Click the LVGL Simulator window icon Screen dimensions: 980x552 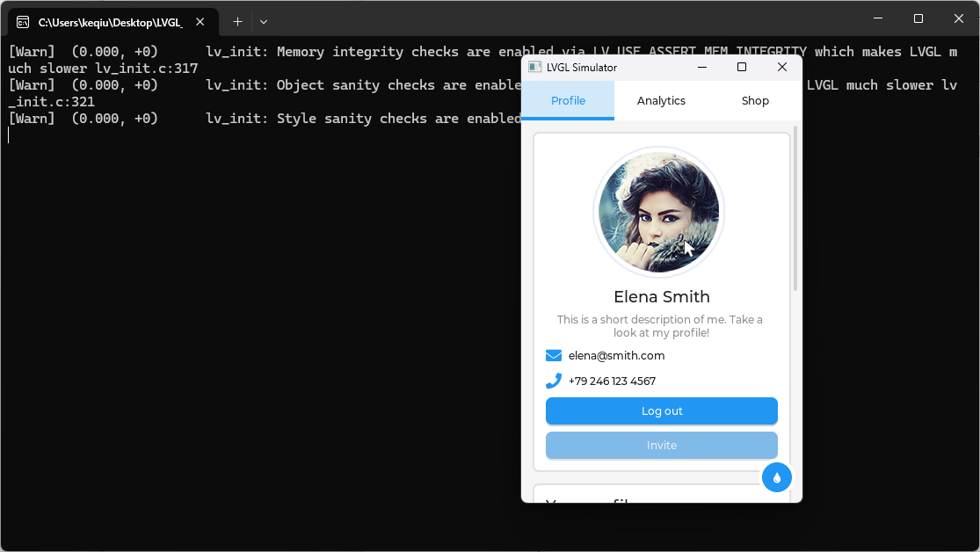click(x=534, y=67)
